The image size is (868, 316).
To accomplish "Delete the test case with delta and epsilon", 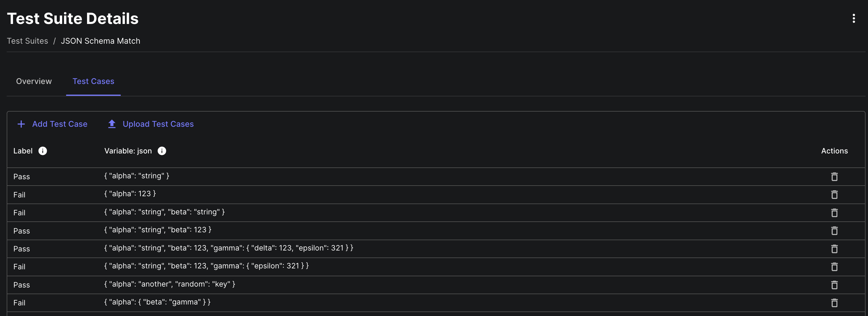I will tap(834, 249).
